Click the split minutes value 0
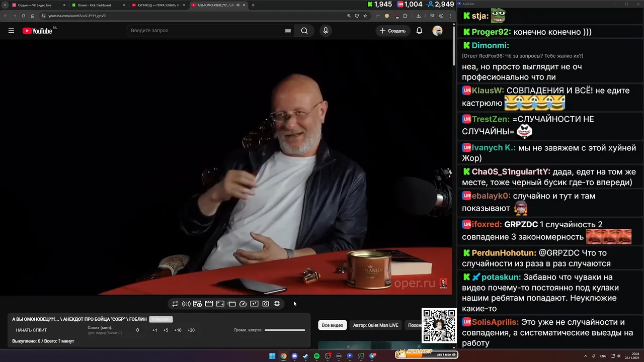 (x=137, y=330)
